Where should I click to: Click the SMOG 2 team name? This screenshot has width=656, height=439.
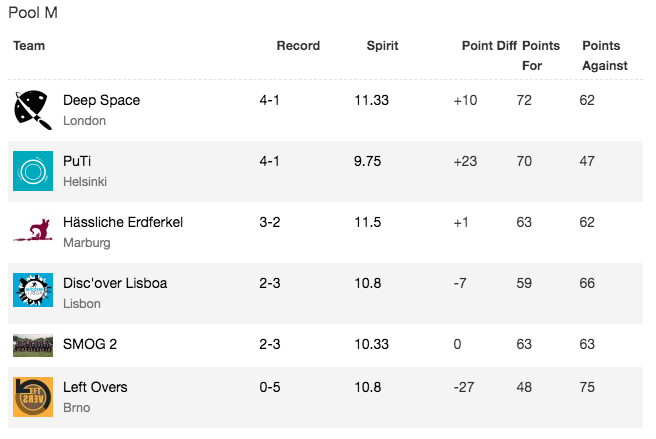click(90, 344)
